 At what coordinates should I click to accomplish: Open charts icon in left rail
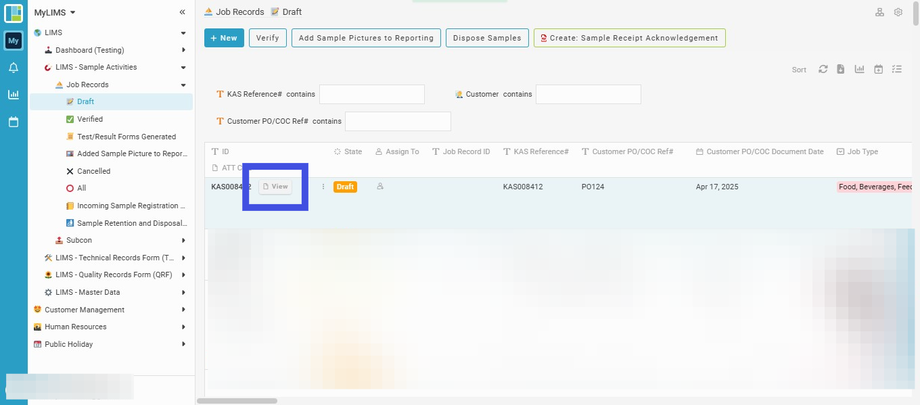click(x=13, y=94)
